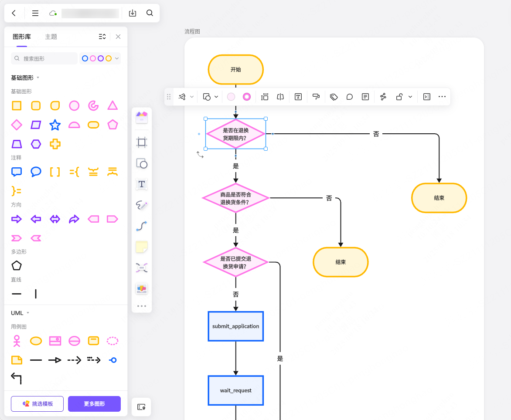Pick the purple right arrow shape

point(17,219)
